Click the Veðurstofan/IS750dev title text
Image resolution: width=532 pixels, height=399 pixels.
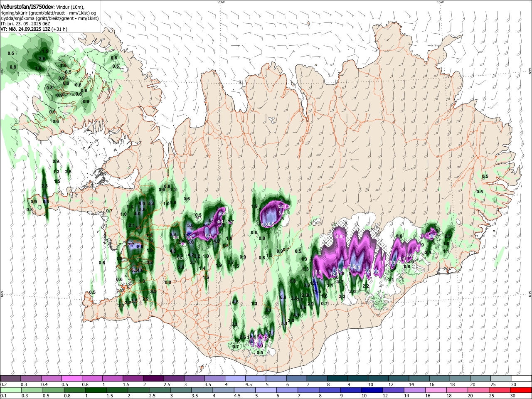(27, 7)
